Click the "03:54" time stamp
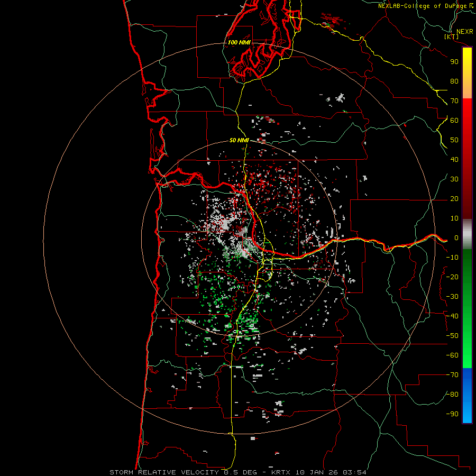The width and height of the screenshot is (476, 476). (354, 472)
